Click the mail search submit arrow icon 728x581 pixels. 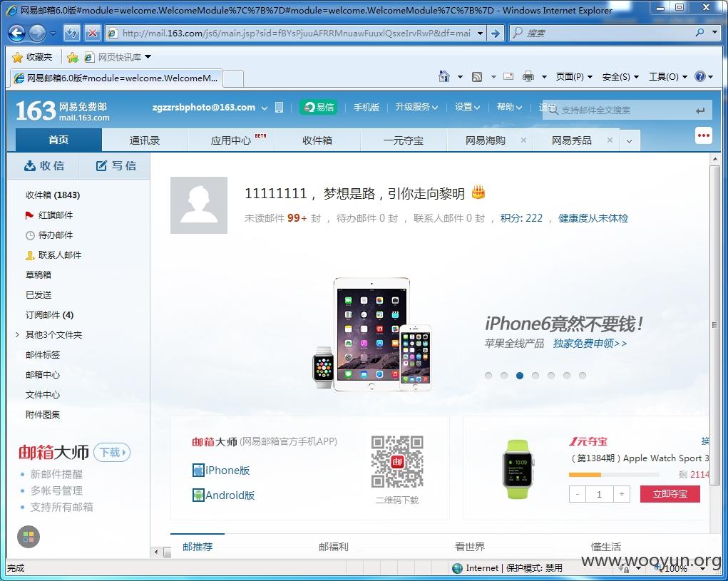(700, 110)
